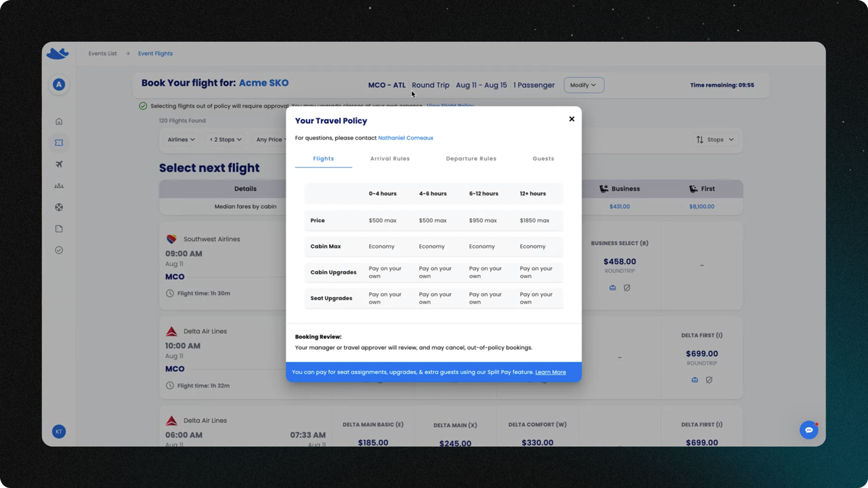Select the Guests tab in travel policy

point(543,158)
